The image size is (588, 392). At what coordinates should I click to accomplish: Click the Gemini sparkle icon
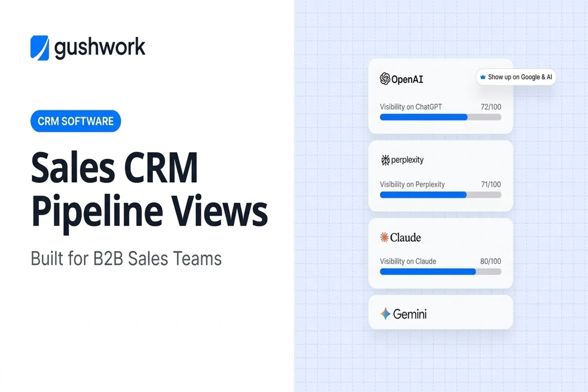[x=385, y=314]
